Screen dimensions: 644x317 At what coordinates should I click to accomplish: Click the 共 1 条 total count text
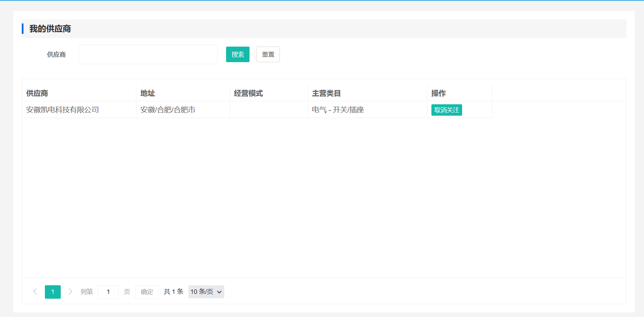[173, 292]
